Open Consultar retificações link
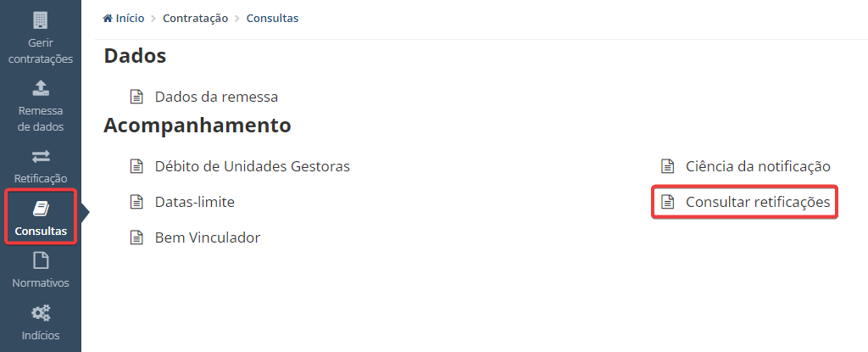This screenshot has width=868, height=352. 758,203
